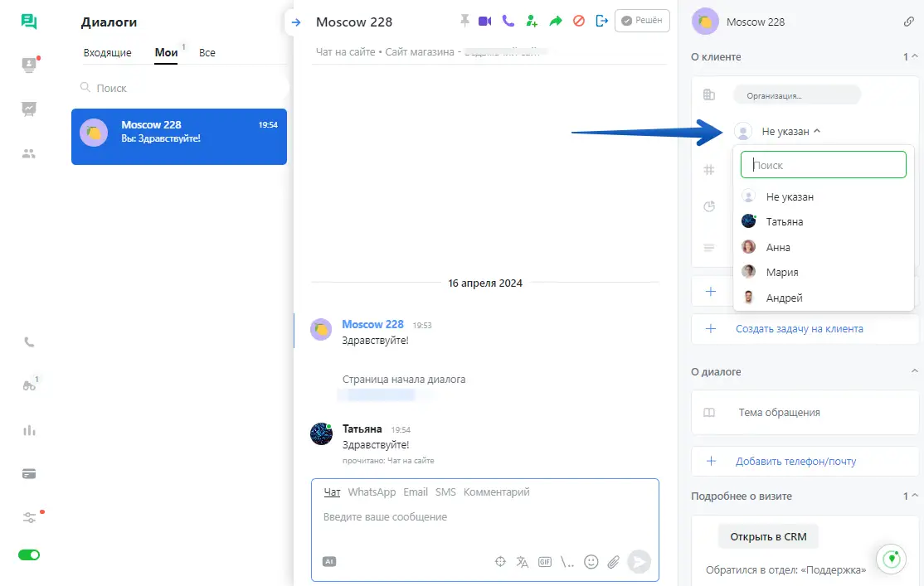Image resolution: width=924 pixels, height=586 pixels.
Task: Click the green forward dialog arrow
Action: pyautogui.click(x=556, y=21)
